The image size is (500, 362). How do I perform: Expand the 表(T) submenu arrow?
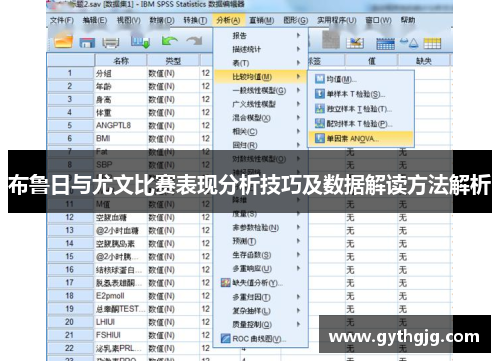tap(298, 63)
